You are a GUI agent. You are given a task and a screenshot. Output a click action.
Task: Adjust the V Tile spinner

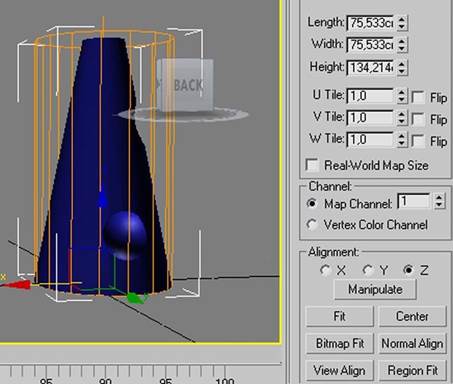click(x=402, y=118)
